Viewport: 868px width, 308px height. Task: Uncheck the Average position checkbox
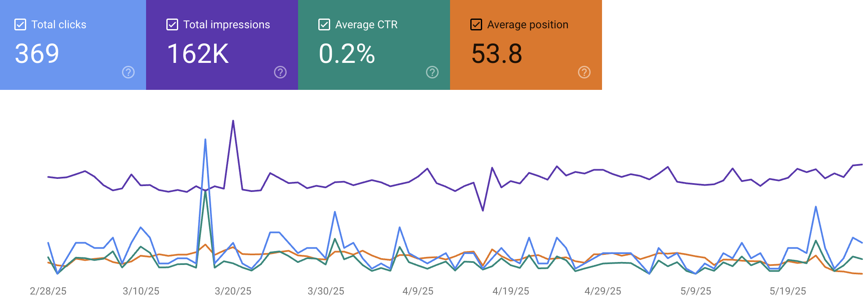[x=476, y=24]
